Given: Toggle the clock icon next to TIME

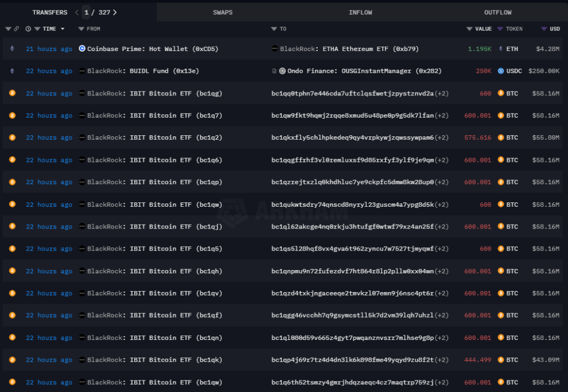Looking at the screenshot, I should point(28,29).
